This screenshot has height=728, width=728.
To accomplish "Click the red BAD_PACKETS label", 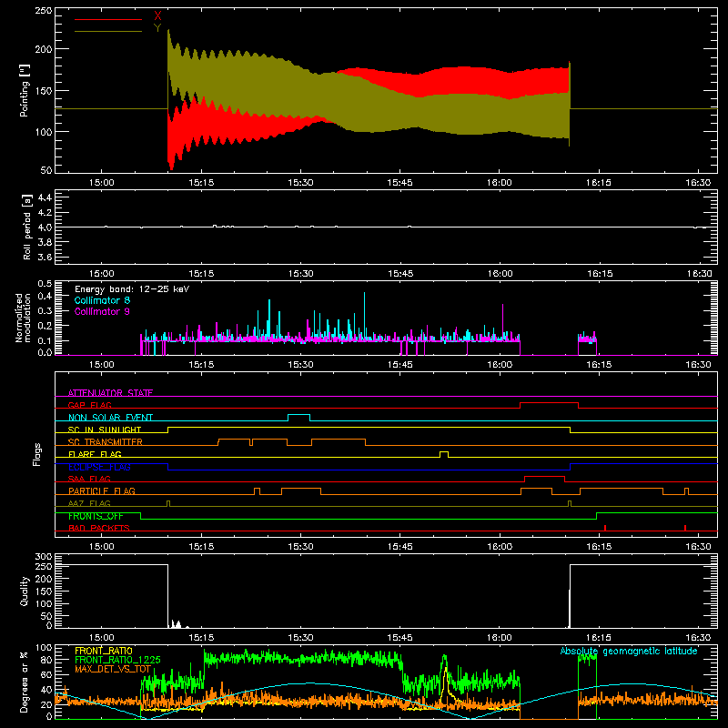I will click(99, 528).
